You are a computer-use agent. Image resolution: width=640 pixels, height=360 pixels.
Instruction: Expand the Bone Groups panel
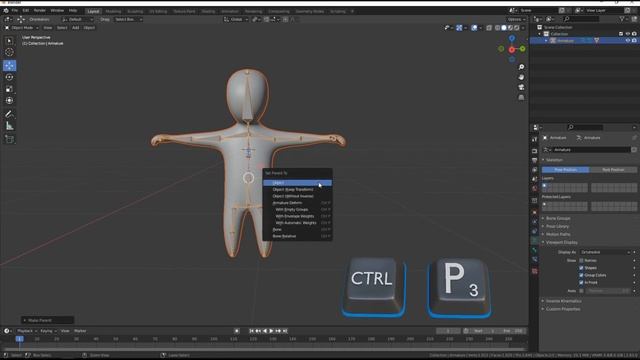(x=558, y=218)
